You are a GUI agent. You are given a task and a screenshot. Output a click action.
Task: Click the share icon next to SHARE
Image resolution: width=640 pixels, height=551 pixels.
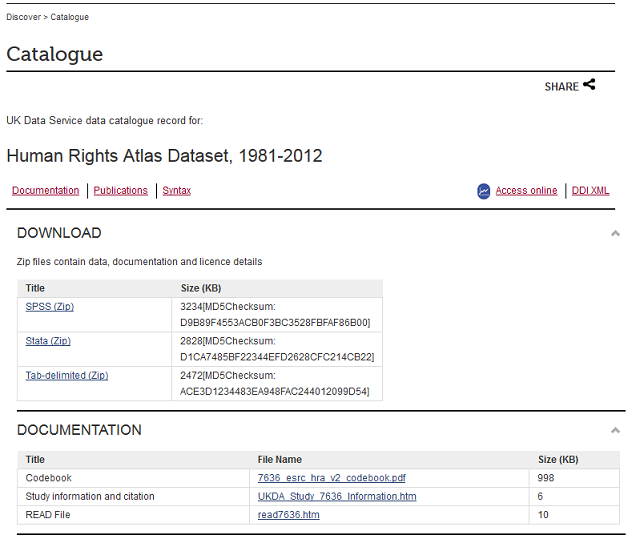click(x=589, y=84)
